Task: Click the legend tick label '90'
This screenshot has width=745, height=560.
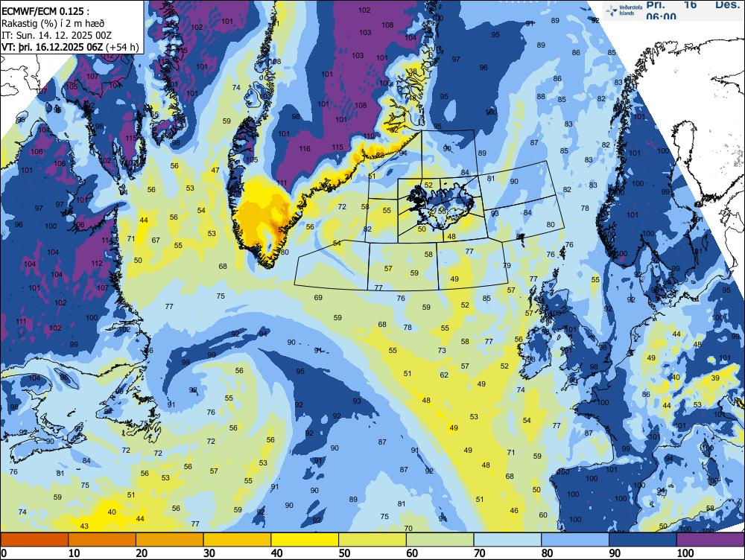Action: tap(615, 553)
